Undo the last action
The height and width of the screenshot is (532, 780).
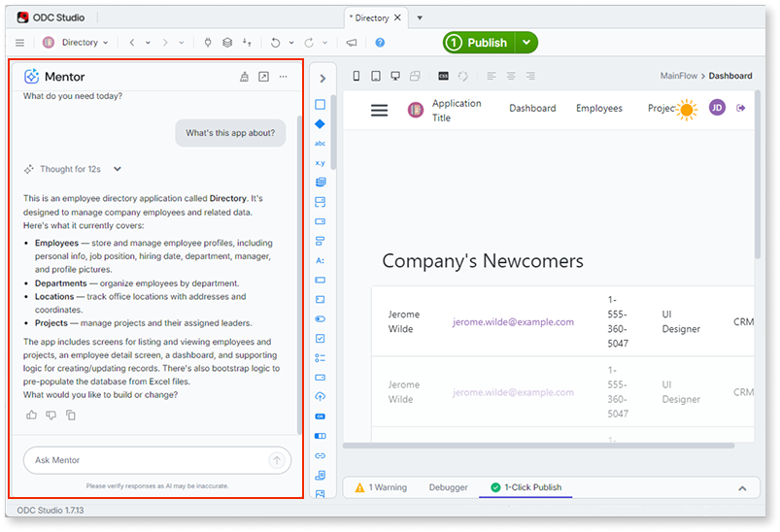pyautogui.click(x=275, y=43)
